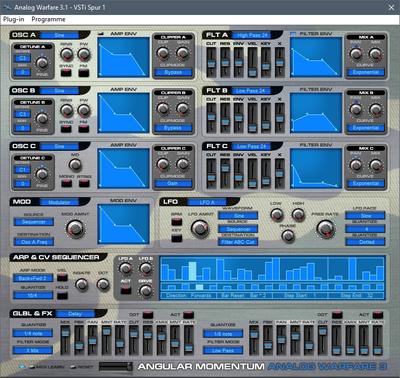Toggle OSC C Rtrig button
This screenshot has height=378, width=400.
pos(84,183)
